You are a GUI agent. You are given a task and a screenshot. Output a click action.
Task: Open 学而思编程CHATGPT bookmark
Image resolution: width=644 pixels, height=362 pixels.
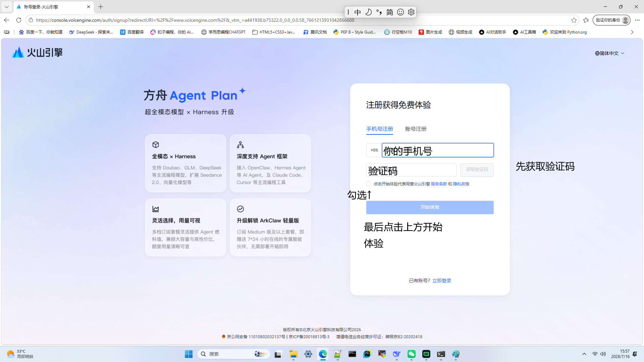click(223, 32)
